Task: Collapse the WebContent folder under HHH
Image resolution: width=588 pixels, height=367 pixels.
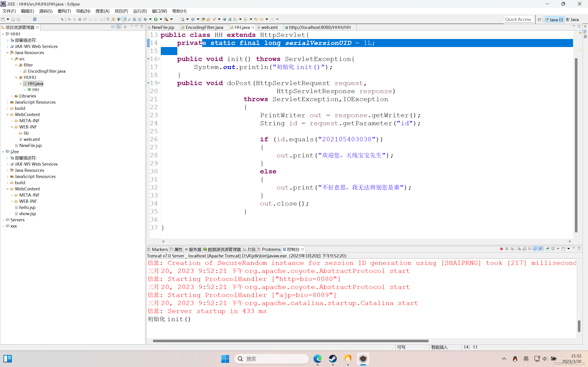Action: (7, 114)
